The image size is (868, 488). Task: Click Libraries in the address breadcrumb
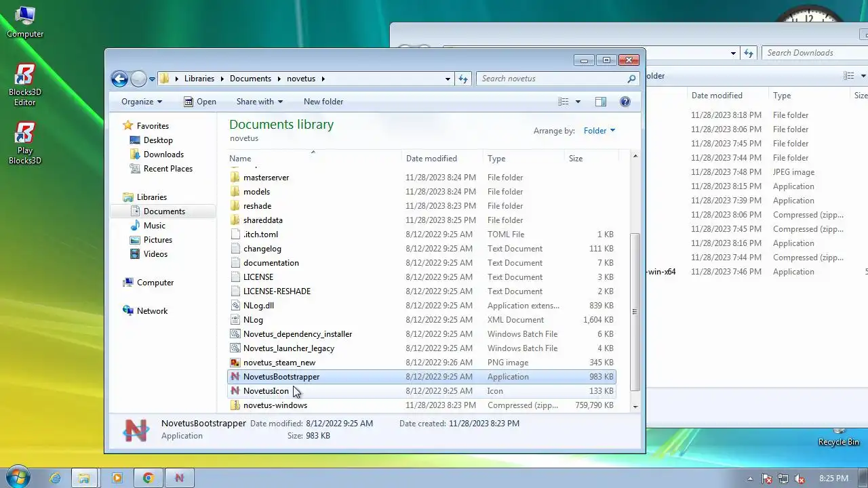[199, 79]
